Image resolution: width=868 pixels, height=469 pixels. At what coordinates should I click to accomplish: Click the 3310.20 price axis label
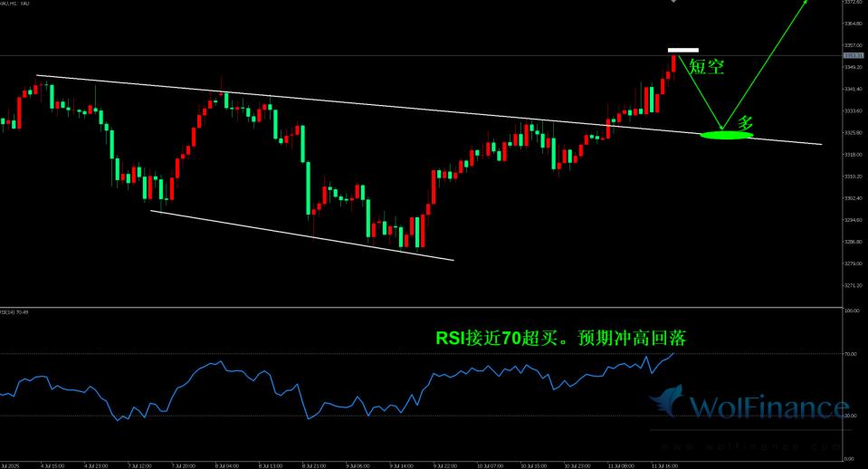tap(854, 176)
